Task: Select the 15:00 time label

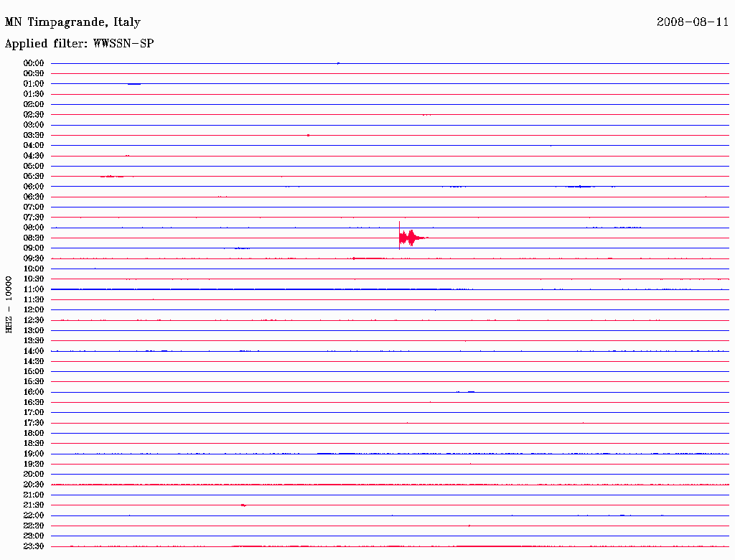Action: click(x=34, y=371)
